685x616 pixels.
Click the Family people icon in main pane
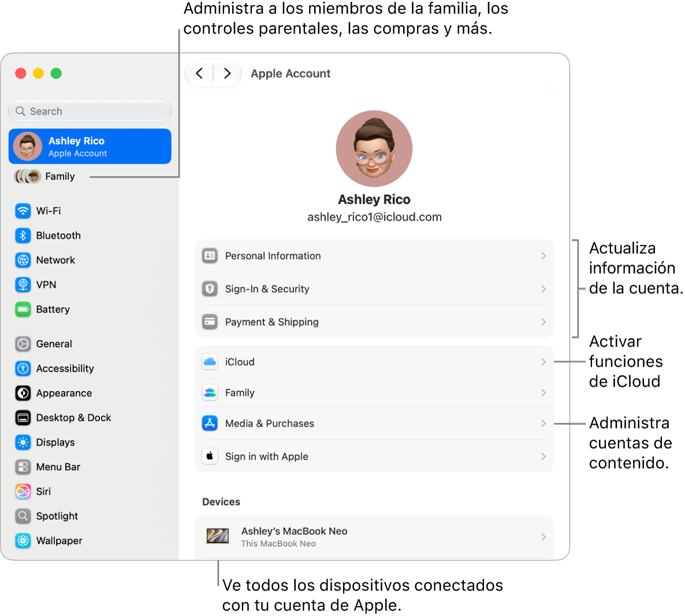pyautogui.click(x=210, y=393)
